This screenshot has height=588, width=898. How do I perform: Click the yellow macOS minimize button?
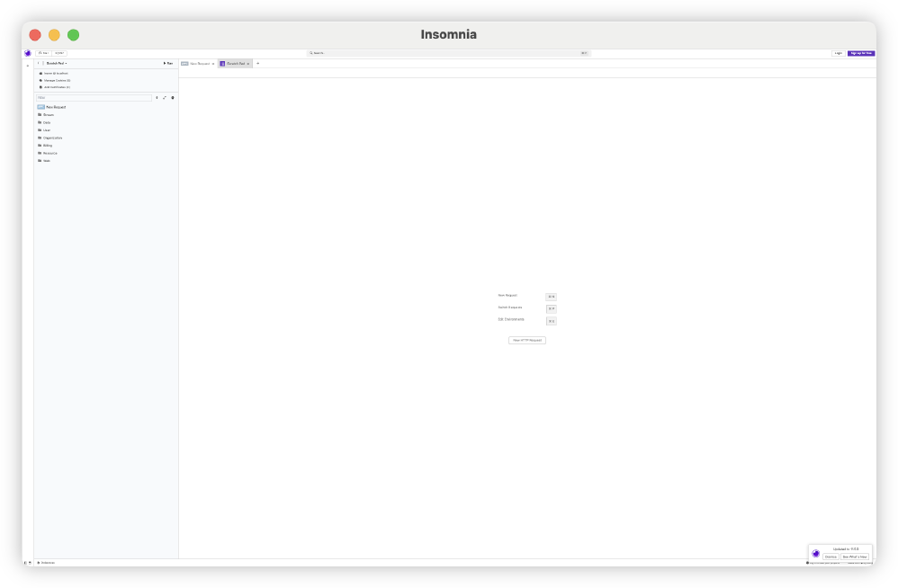54,35
